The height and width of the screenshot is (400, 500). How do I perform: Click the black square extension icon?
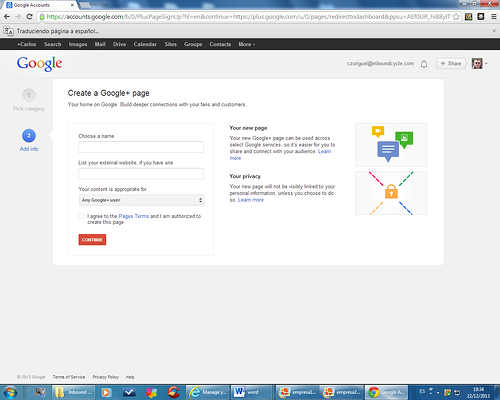(x=481, y=17)
